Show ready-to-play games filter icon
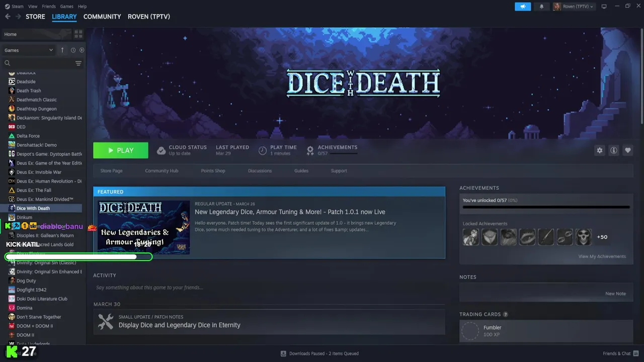This screenshot has width=644, height=362. point(82,50)
